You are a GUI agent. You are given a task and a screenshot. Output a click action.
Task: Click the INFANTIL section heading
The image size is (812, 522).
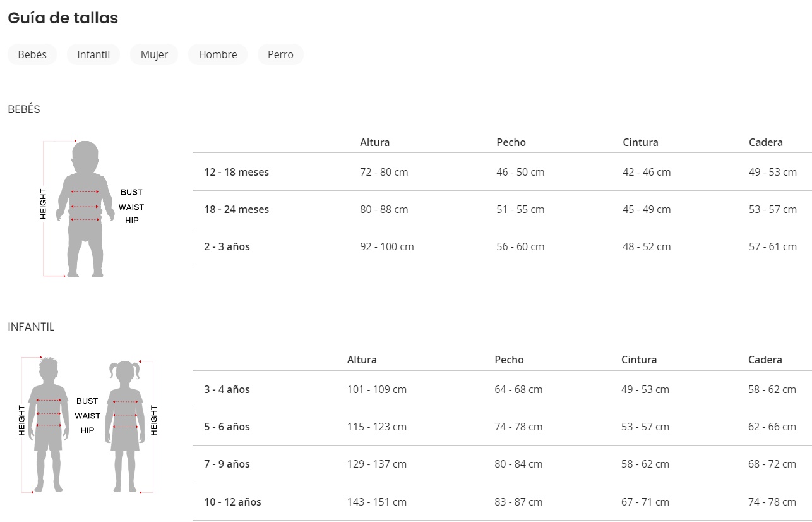[31, 327]
